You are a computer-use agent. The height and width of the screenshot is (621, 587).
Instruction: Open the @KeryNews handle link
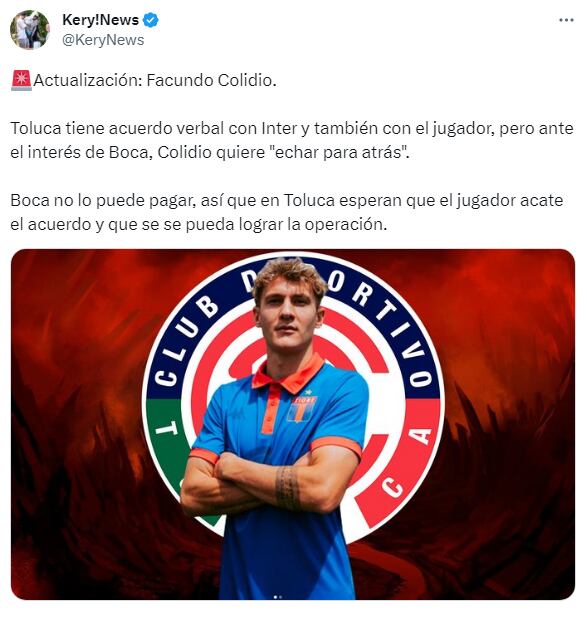(x=103, y=40)
